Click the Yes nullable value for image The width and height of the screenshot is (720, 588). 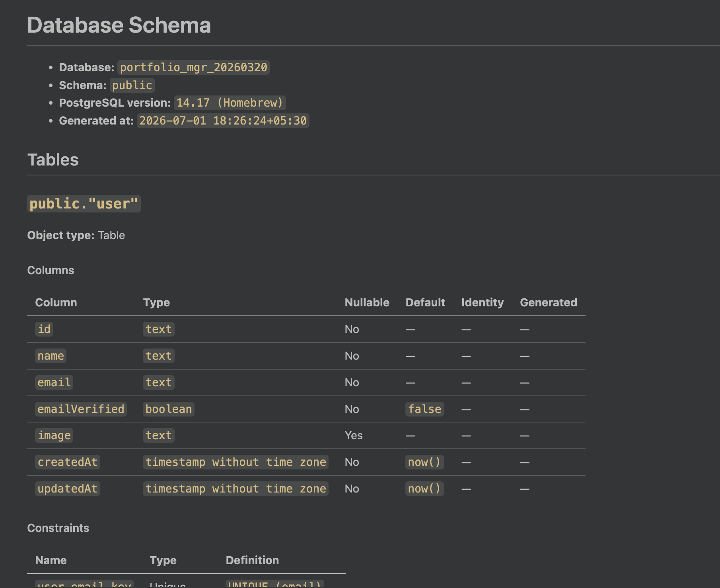pos(354,435)
